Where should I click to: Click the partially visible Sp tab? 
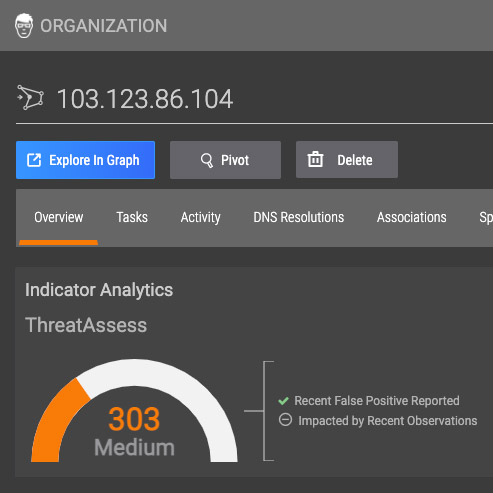click(x=486, y=218)
